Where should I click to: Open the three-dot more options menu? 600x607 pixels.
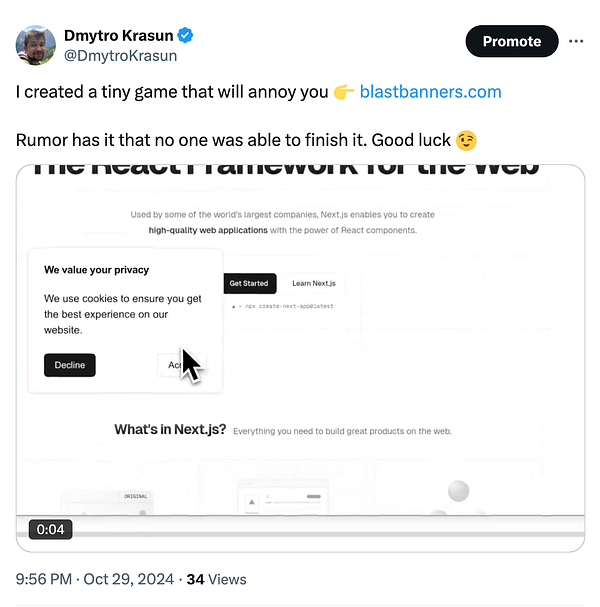point(576,41)
